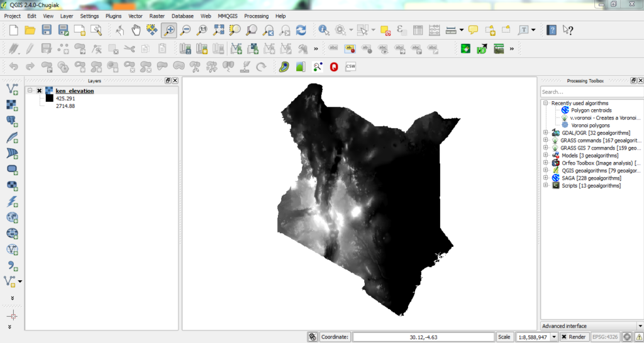
Task: Open the GRASS tools green icon
Action: point(465,49)
